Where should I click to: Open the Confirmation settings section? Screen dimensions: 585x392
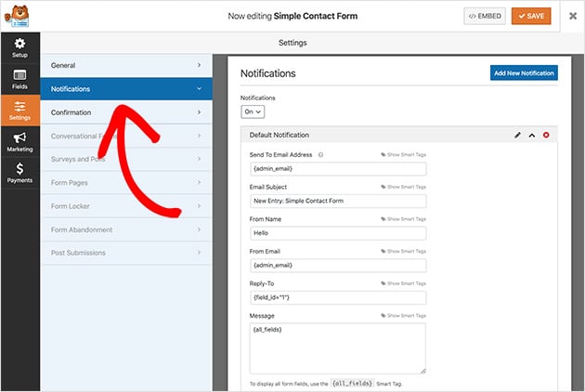point(125,113)
